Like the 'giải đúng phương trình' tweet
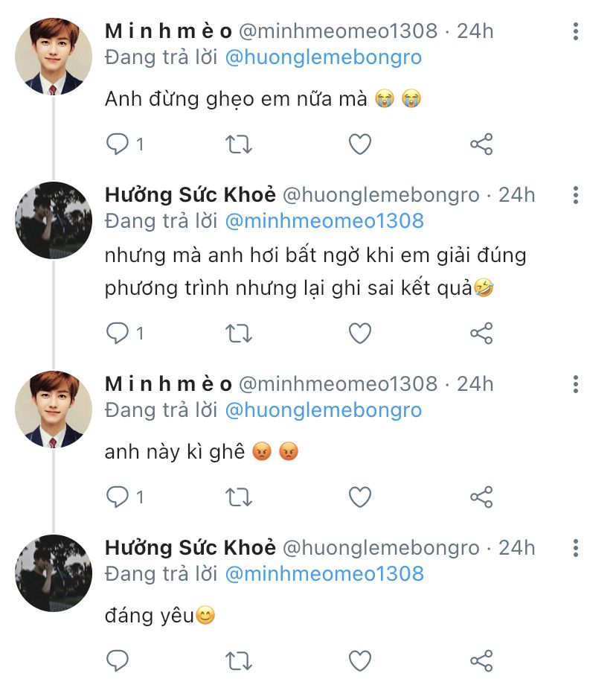 pyautogui.click(x=360, y=333)
